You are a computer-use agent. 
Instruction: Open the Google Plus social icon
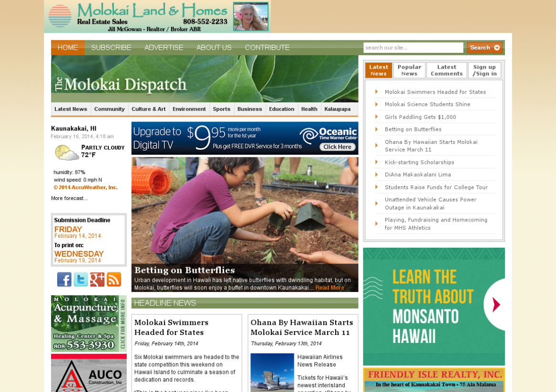coord(97,280)
